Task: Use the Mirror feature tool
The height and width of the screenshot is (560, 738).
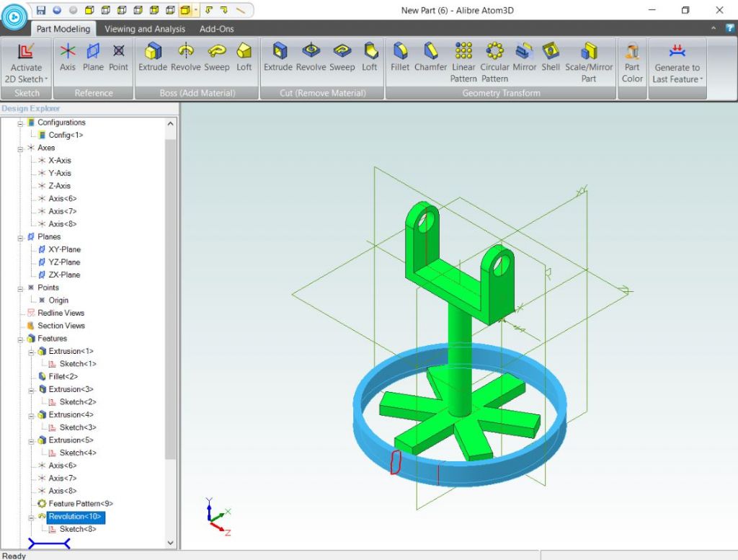Action: (525, 57)
